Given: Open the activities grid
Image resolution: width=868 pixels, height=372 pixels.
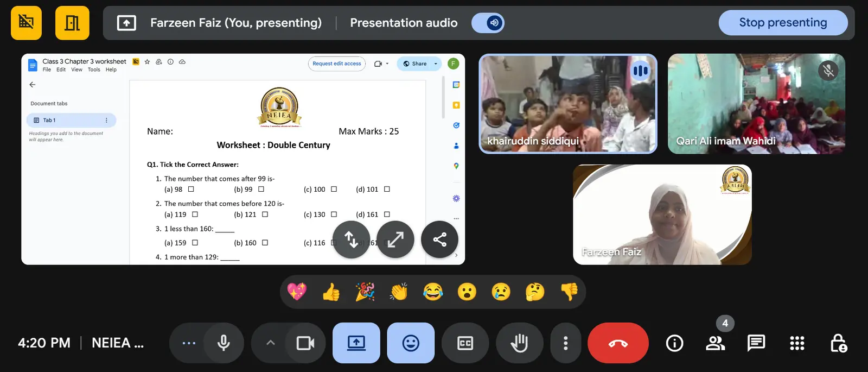Looking at the screenshot, I should [x=797, y=343].
